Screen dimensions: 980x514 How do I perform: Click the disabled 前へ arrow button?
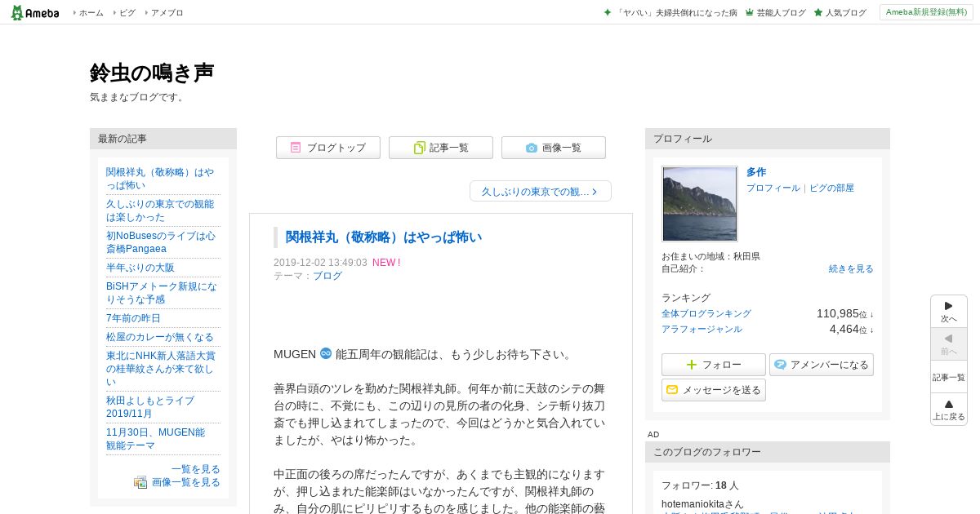pos(949,344)
